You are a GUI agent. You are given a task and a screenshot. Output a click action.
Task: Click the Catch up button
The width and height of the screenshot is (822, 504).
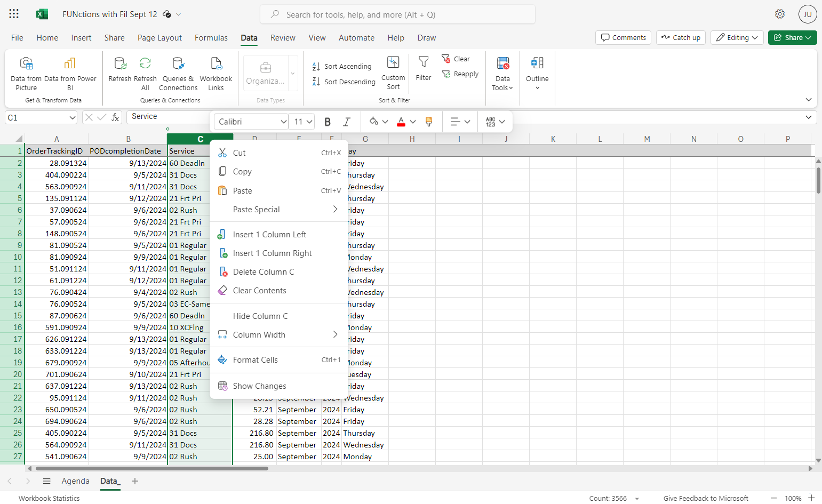681,37
